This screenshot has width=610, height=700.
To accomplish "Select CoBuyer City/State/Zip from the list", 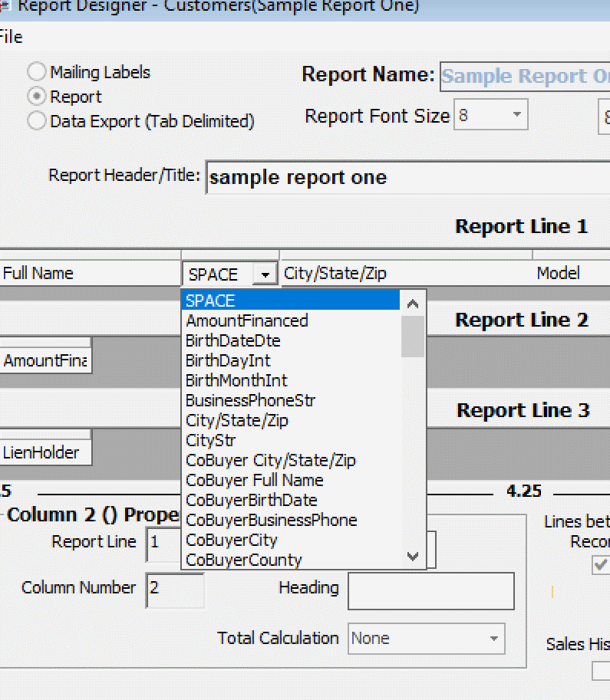I will coord(291,460).
